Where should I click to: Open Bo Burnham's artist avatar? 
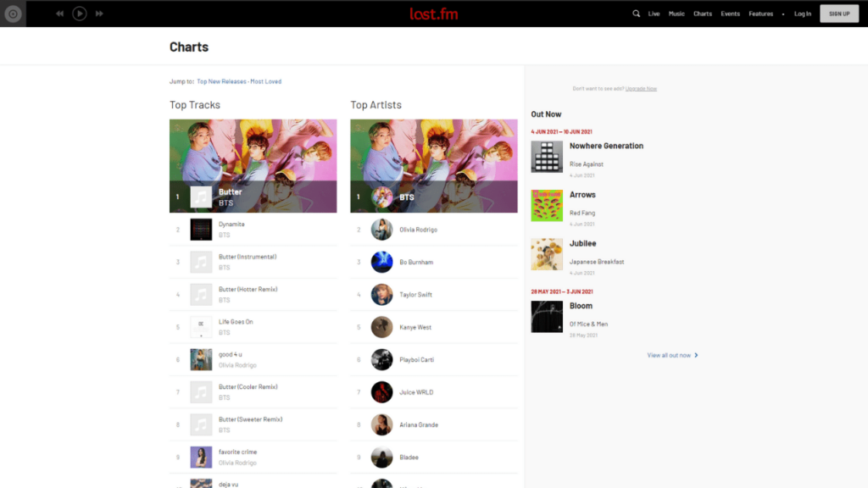point(382,263)
